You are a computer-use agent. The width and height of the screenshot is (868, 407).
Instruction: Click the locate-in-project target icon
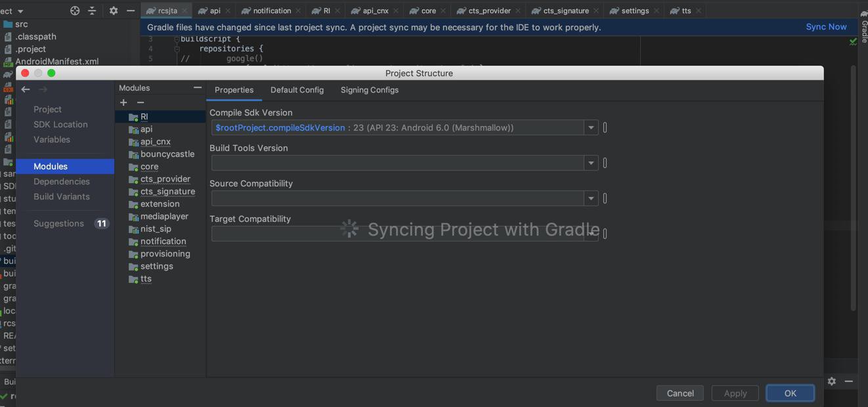point(75,11)
